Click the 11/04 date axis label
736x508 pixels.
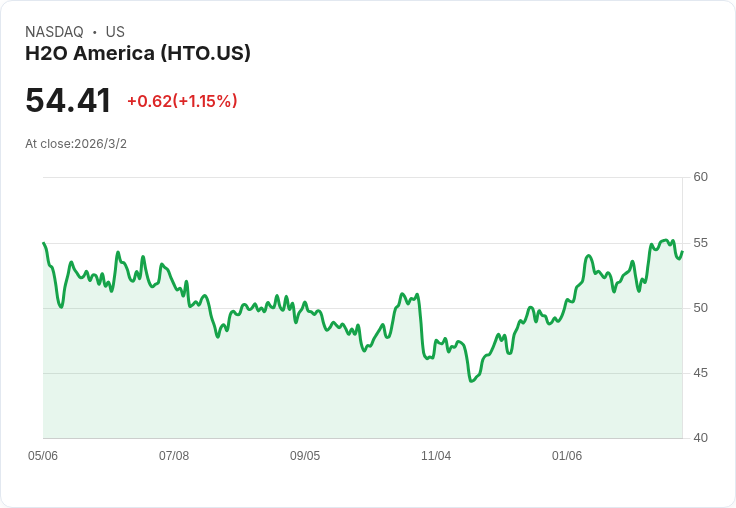(436, 456)
